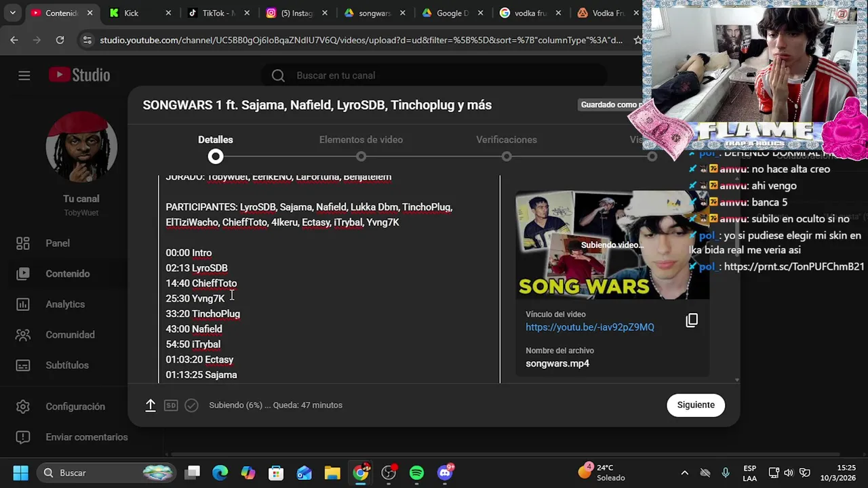Open the Contenido sidebar section
868x488 pixels.
click(x=67, y=274)
